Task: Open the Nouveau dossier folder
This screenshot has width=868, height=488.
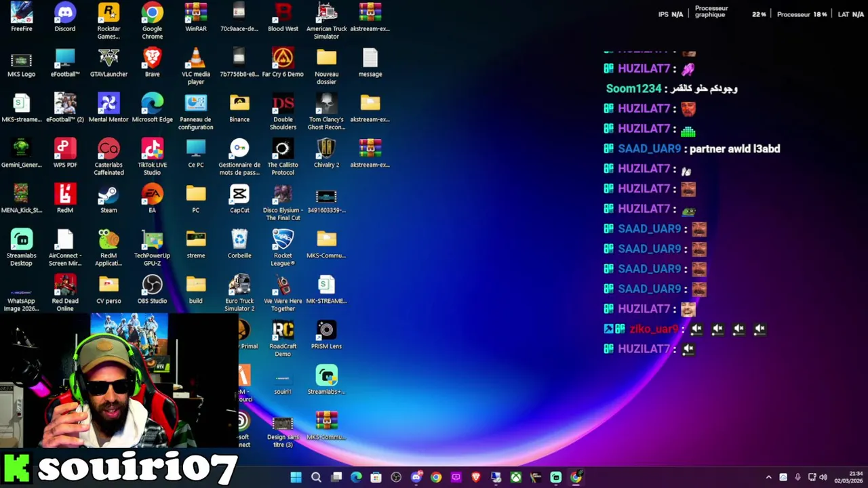Action: [x=326, y=66]
